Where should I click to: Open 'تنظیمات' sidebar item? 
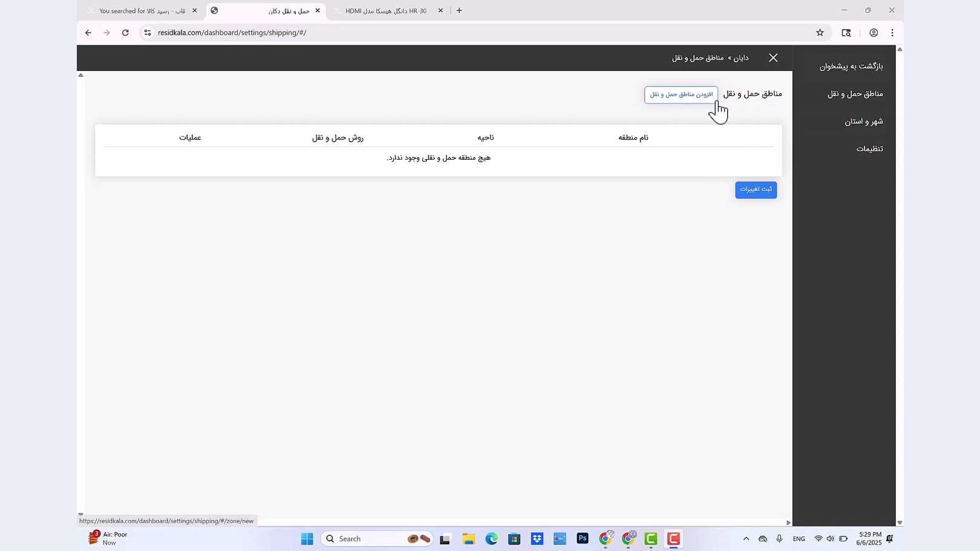(x=870, y=149)
